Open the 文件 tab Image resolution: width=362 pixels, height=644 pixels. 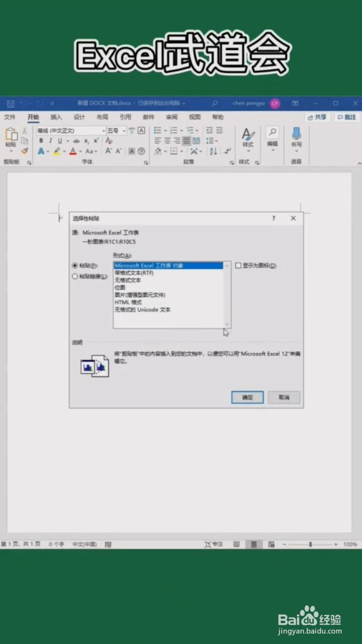[10, 117]
